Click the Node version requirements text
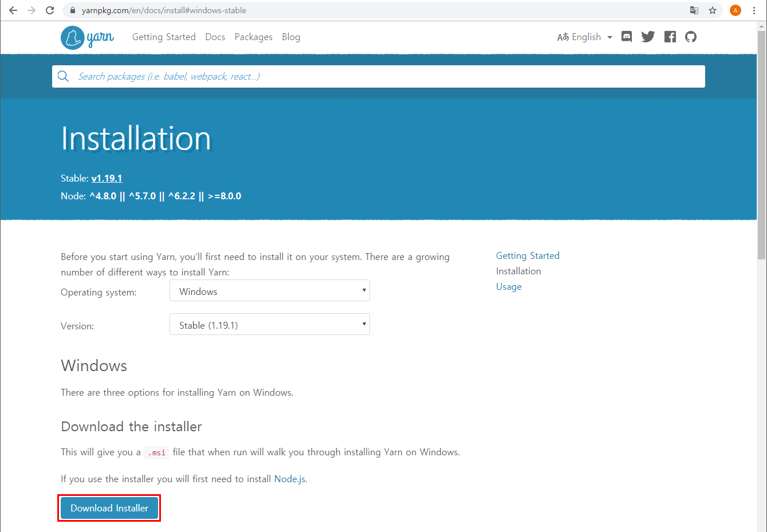Screen dimensions: 767x532 coord(151,196)
